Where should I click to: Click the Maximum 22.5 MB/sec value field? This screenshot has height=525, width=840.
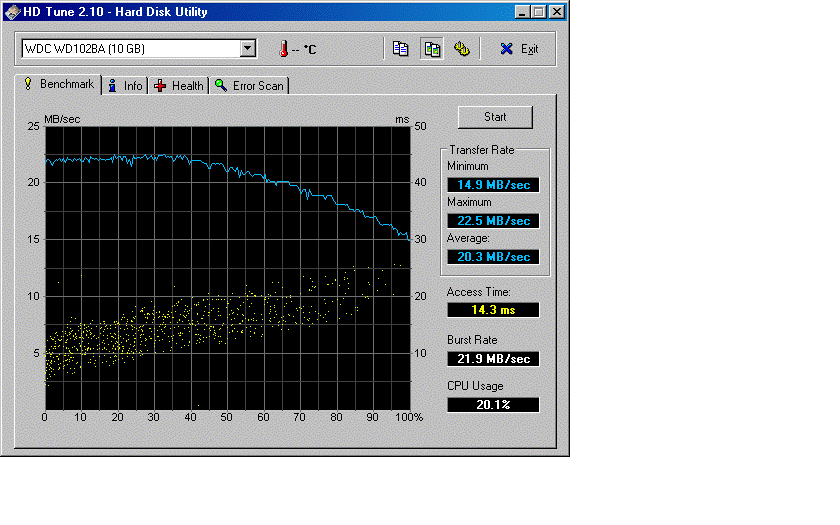(x=493, y=221)
